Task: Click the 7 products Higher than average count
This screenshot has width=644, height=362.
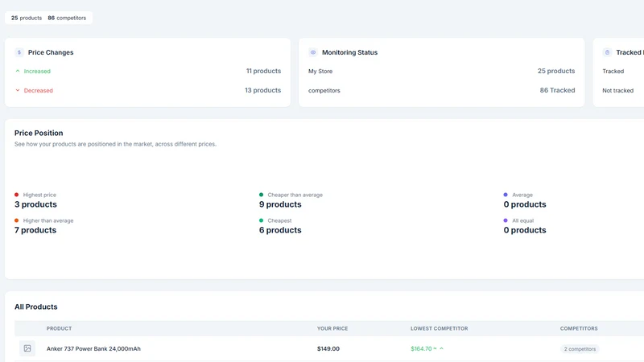Action: pyautogui.click(x=35, y=230)
